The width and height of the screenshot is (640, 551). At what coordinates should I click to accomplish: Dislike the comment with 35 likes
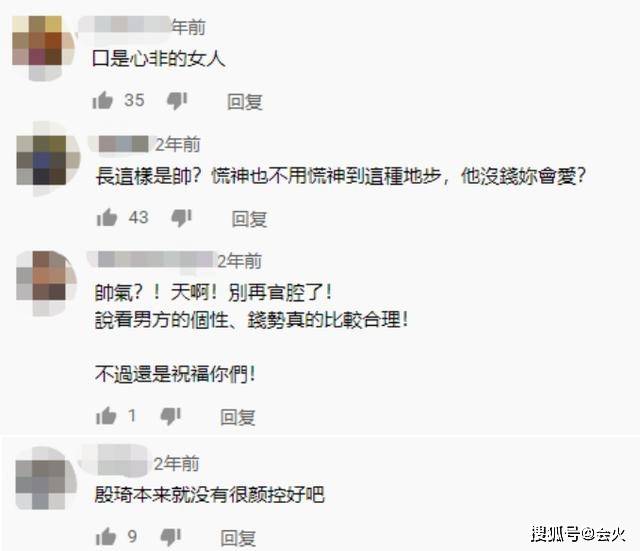point(177,101)
